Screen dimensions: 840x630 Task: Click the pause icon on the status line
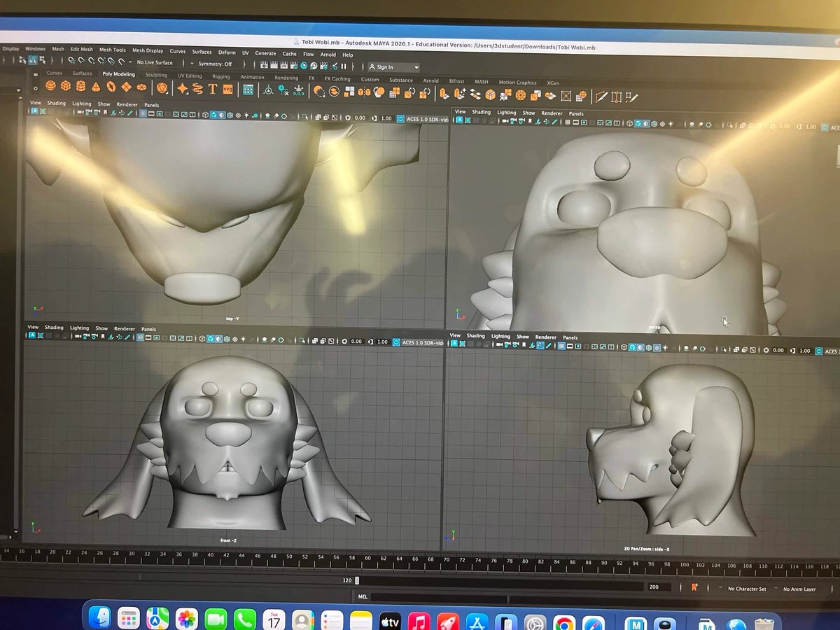(x=344, y=66)
